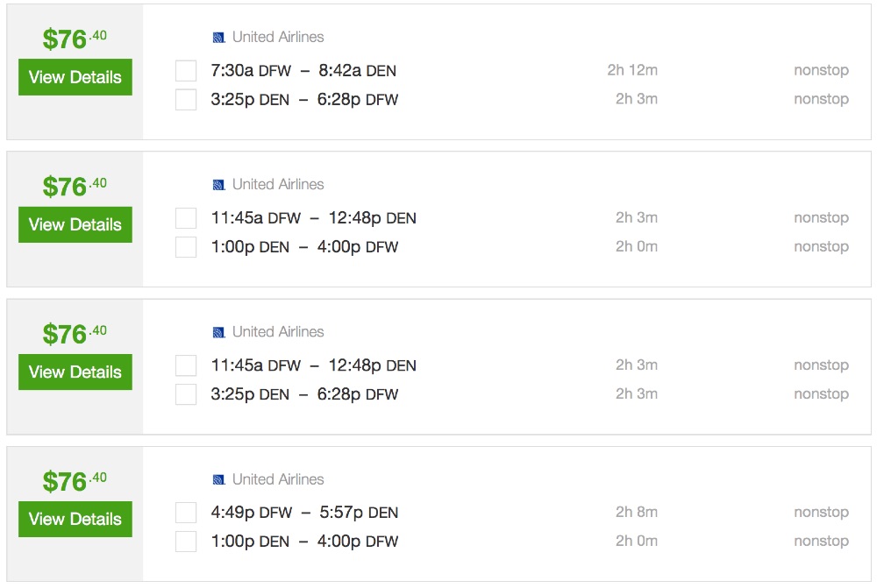Click United logo for 11:45a outbound, 3:25p return
Image resolution: width=877 pixels, height=588 pixels.
[x=219, y=332]
